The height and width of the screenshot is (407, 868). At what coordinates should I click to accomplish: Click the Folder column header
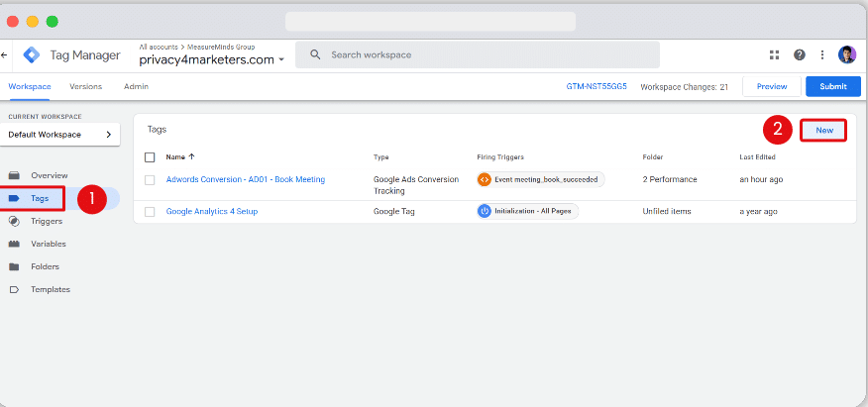[653, 157]
